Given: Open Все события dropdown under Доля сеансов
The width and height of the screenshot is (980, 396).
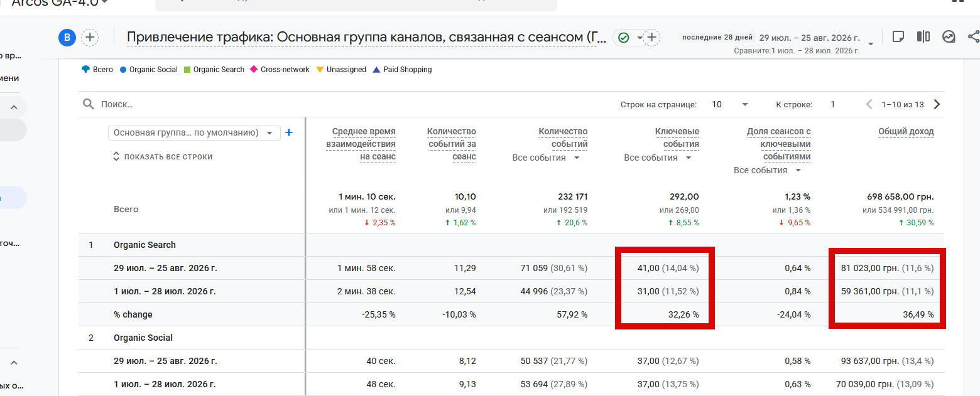Looking at the screenshot, I should [768, 170].
